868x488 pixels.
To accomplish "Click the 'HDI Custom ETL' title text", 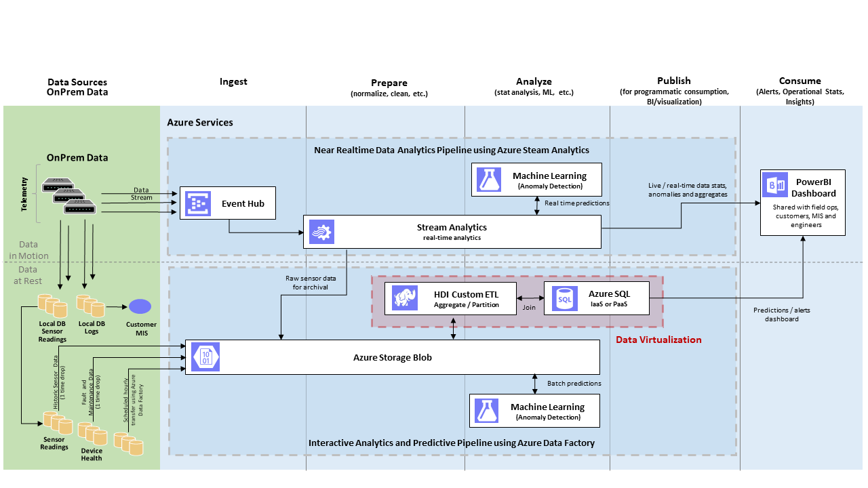I will pos(467,293).
